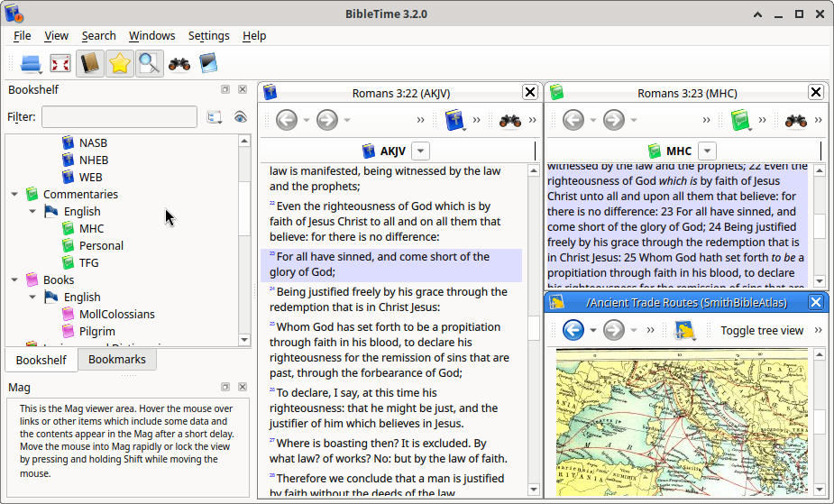This screenshot has height=504, width=834.
Task: Close the Mag dock panel
Action: 243,387
